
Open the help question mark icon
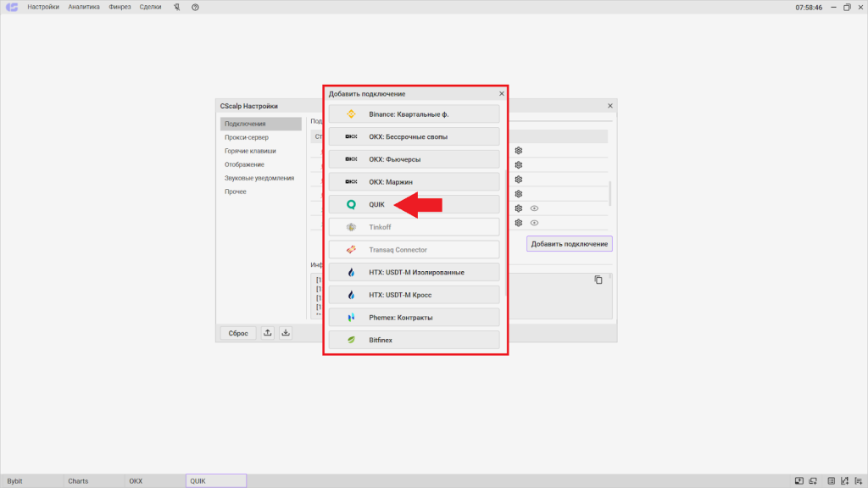tap(195, 7)
